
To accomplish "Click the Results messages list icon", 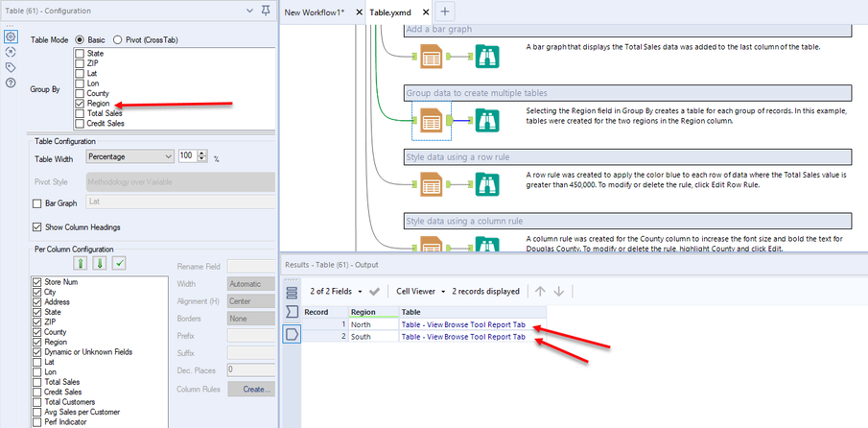I will click(292, 293).
